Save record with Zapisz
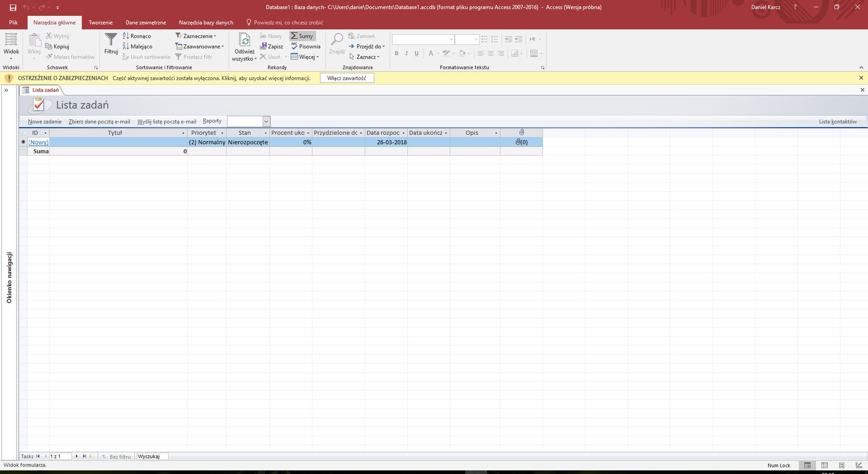The image size is (868, 474). (x=272, y=46)
